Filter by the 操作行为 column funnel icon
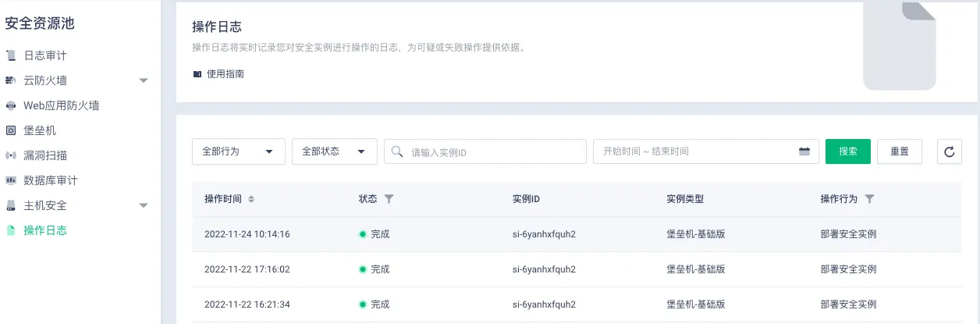The image size is (980, 324). (x=870, y=199)
